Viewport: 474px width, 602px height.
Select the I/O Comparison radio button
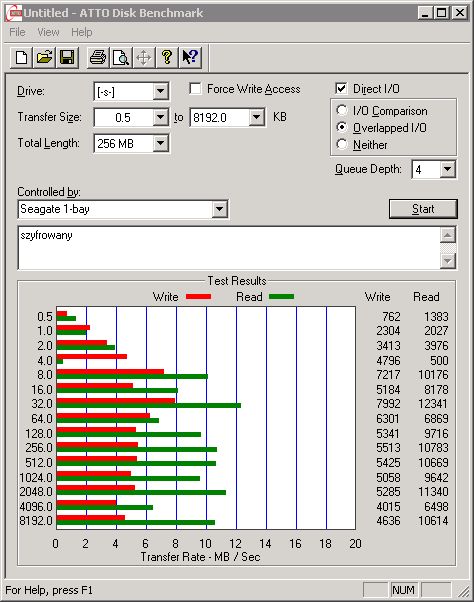(342, 111)
